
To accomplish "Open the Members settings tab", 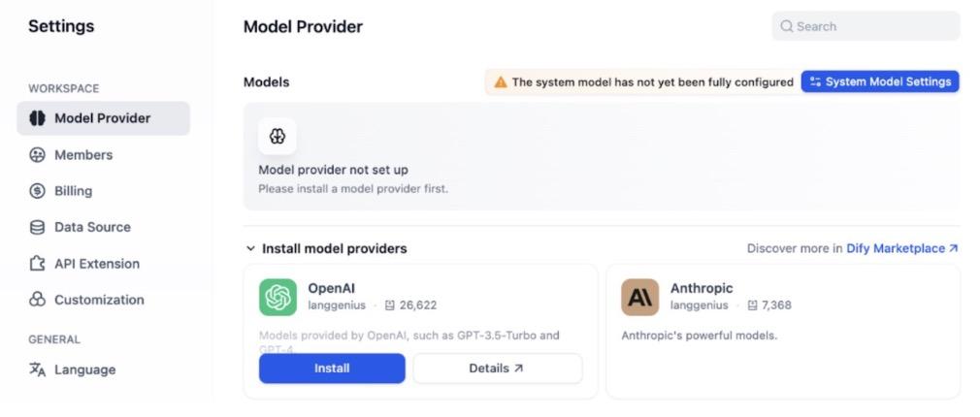I will [83, 155].
